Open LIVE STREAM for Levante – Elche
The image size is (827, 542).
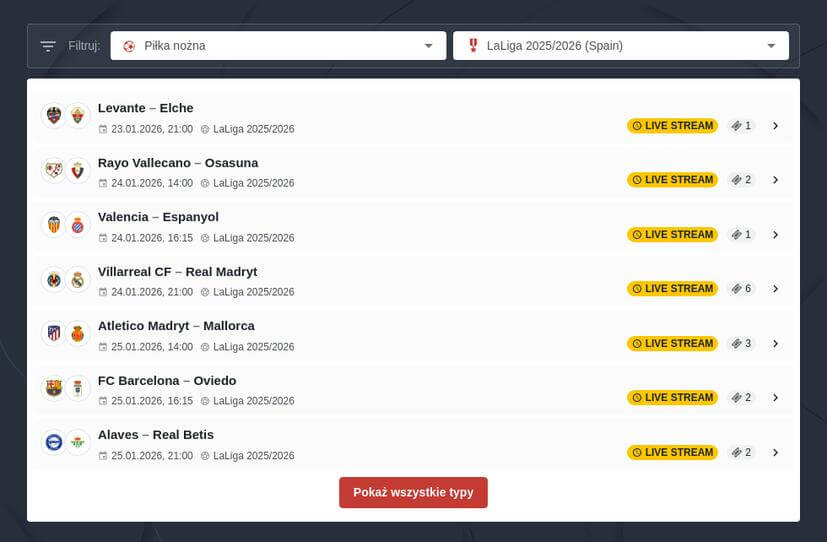[x=672, y=125]
